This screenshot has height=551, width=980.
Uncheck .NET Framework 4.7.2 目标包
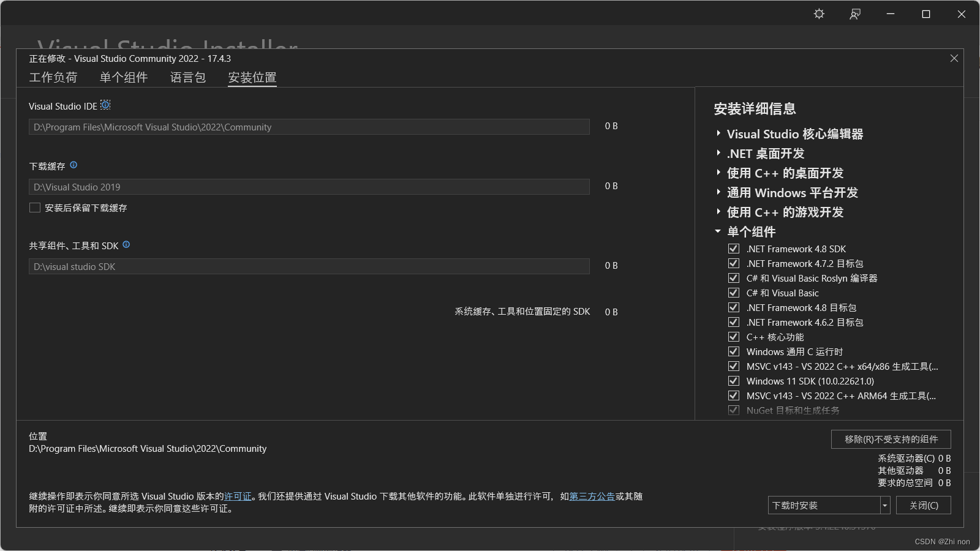[733, 263]
